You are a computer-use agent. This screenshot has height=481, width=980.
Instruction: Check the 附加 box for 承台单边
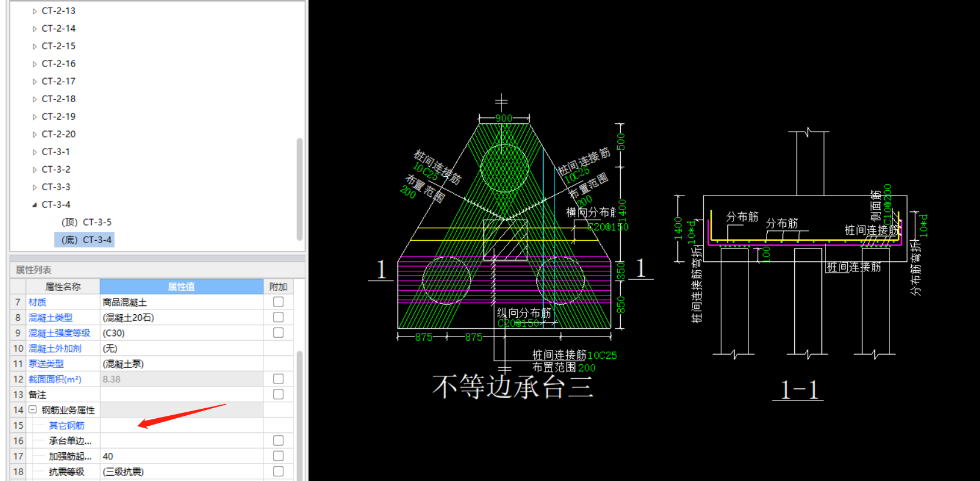[278, 440]
